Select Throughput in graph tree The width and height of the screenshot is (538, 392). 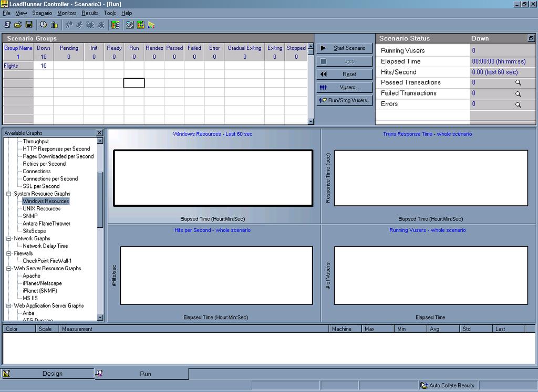click(36, 142)
